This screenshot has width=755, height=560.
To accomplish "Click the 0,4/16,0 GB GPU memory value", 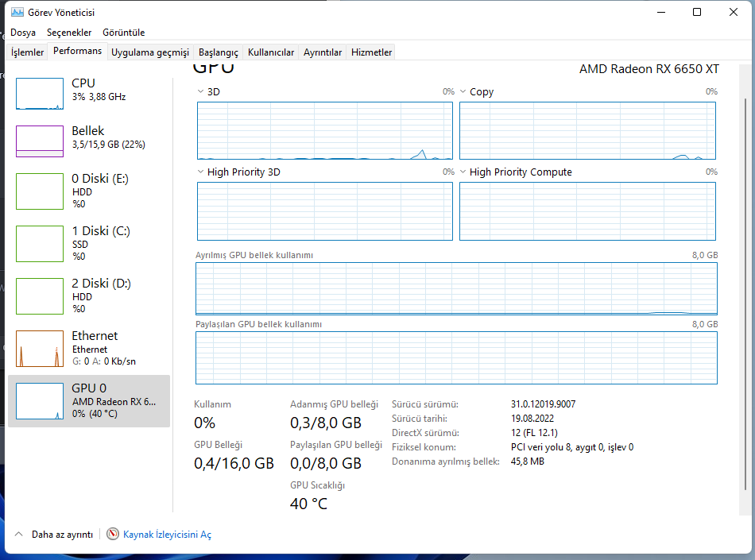I will pyautogui.click(x=234, y=463).
